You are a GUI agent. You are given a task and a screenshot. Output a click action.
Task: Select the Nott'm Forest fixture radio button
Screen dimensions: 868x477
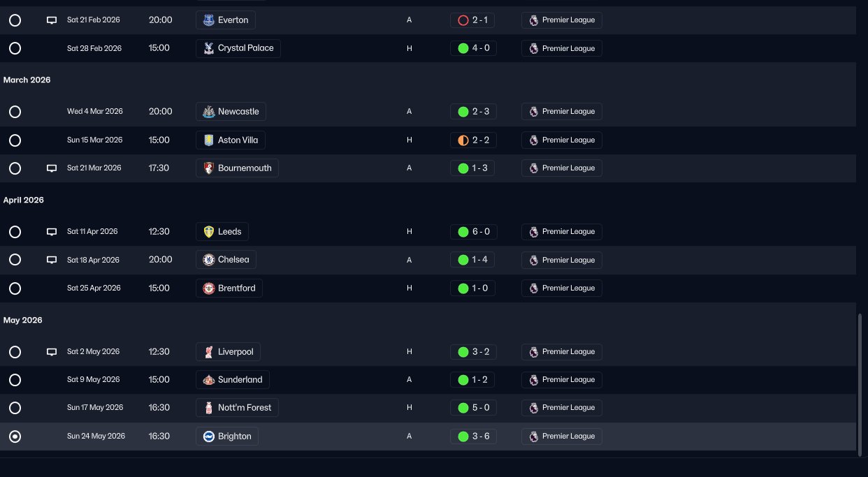coord(15,408)
